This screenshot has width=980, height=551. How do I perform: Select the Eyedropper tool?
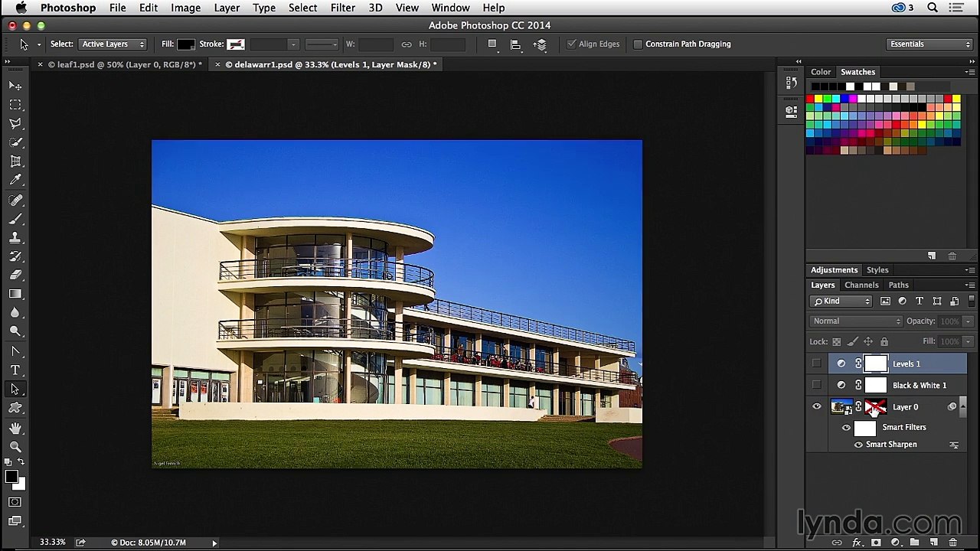click(15, 180)
